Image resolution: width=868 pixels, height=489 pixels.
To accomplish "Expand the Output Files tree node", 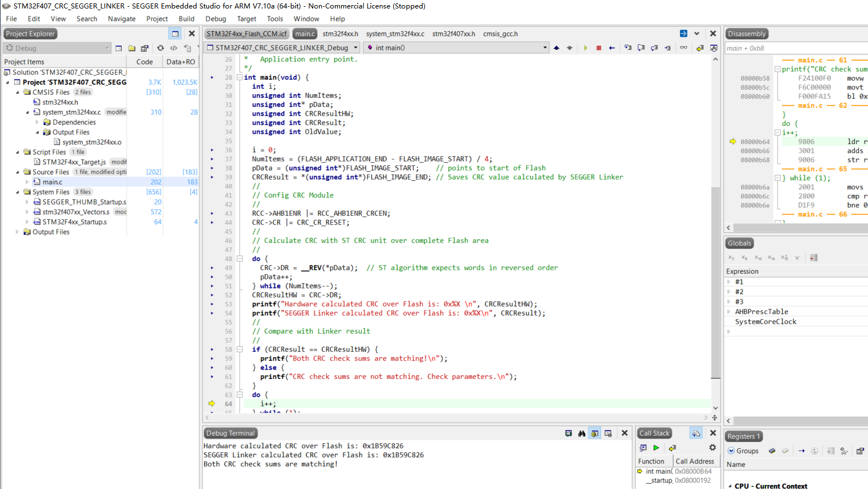I will 17,232.
